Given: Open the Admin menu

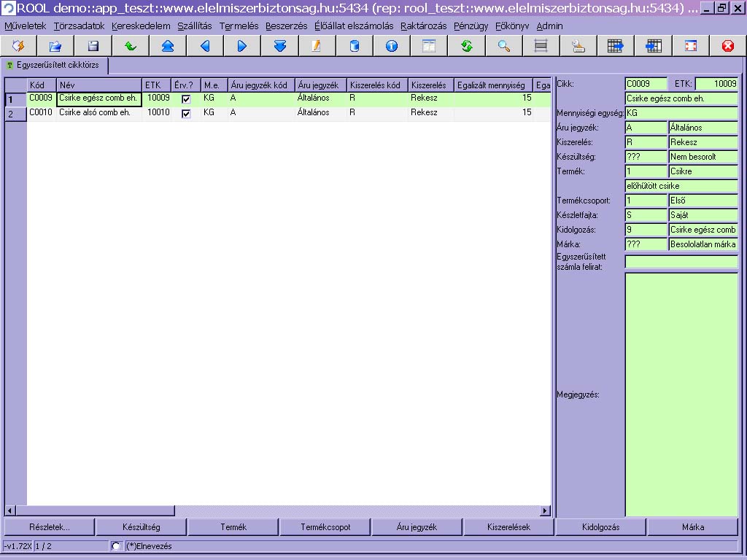Looking at the screenshot, I should 549,26.
